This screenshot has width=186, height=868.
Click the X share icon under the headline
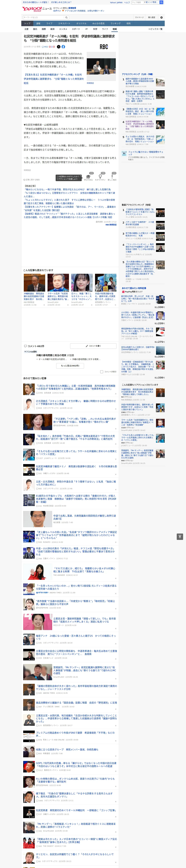(58, 47)
